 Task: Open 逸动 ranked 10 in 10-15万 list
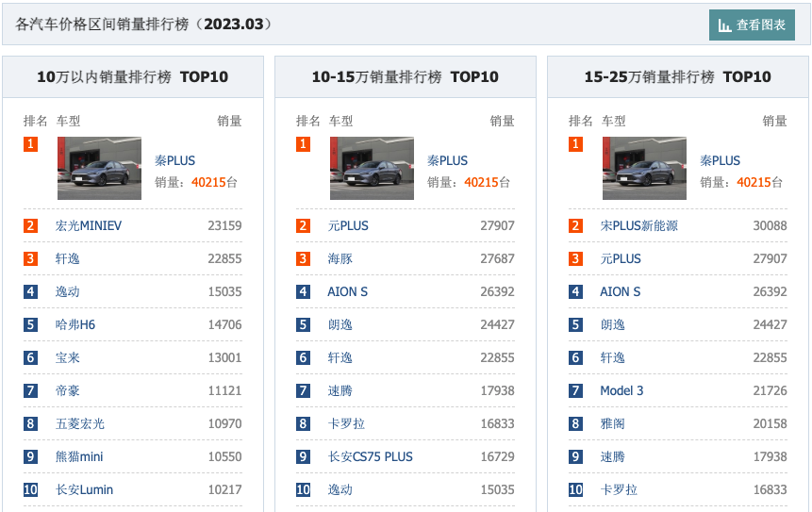click(x=340, y=489)
